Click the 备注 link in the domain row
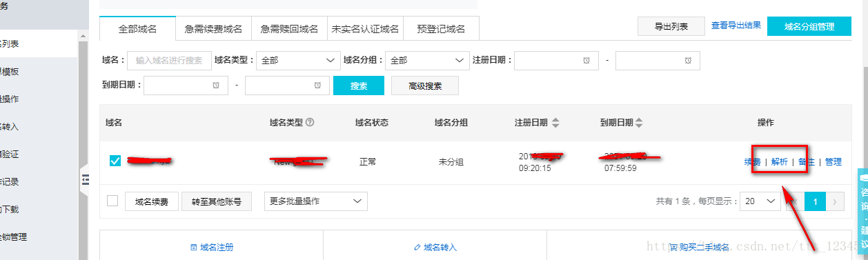 tap(807, 161)
